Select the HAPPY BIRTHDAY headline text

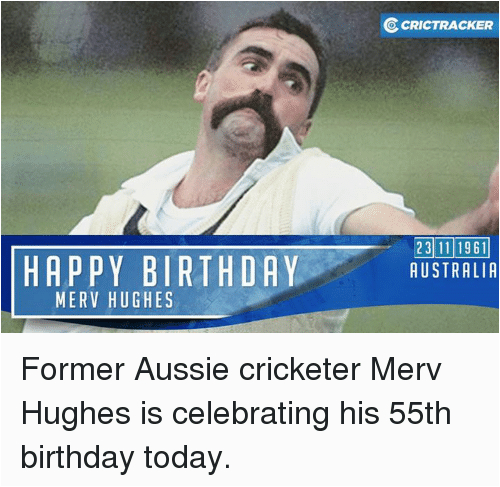(x=161, y=271)
